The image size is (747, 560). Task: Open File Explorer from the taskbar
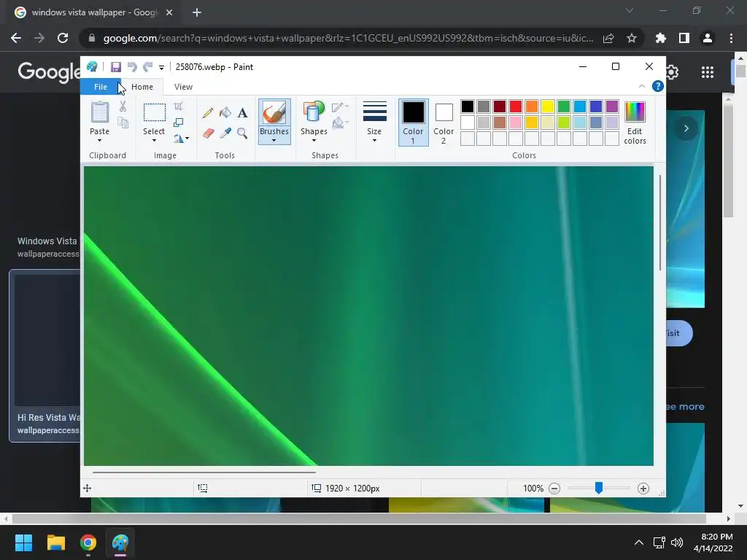pos(55,542)
